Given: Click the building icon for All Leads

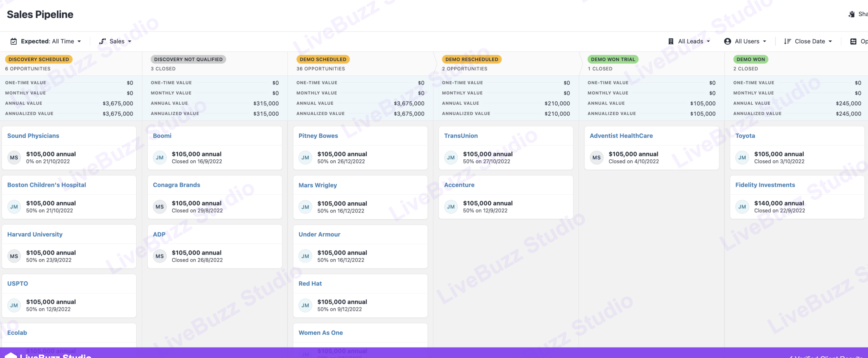Looking at the screenshot, I should click(x=671, y=41).
